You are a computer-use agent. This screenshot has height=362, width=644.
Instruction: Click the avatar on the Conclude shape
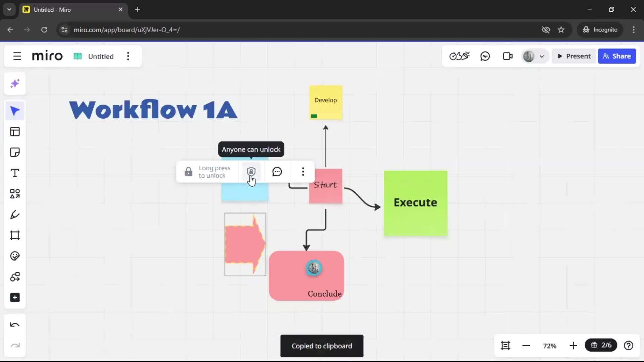314,268
